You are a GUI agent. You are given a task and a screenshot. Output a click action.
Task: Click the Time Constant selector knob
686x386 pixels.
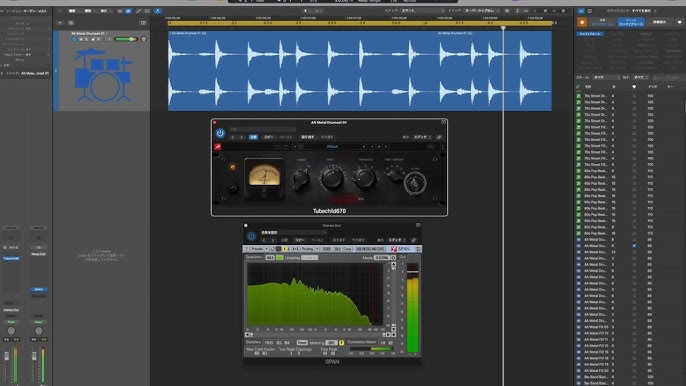(394, 175)
